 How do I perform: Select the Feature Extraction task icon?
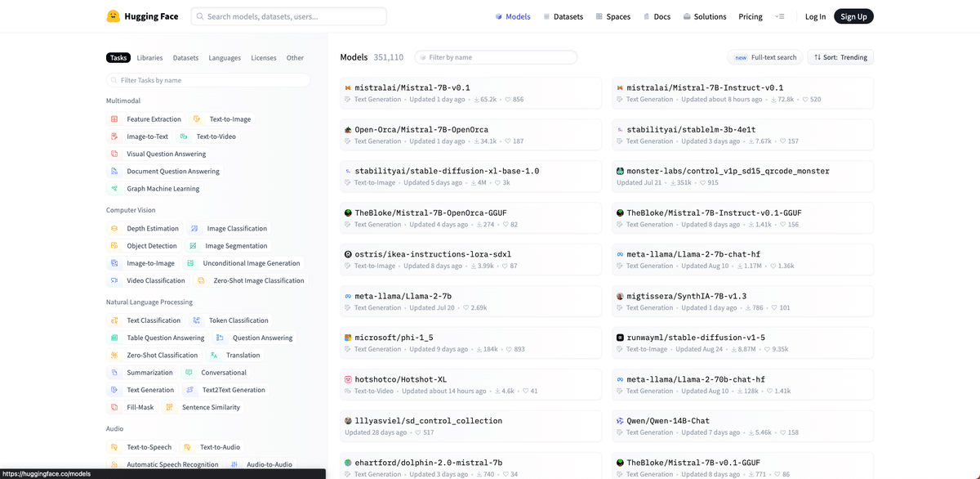(114, 119)
